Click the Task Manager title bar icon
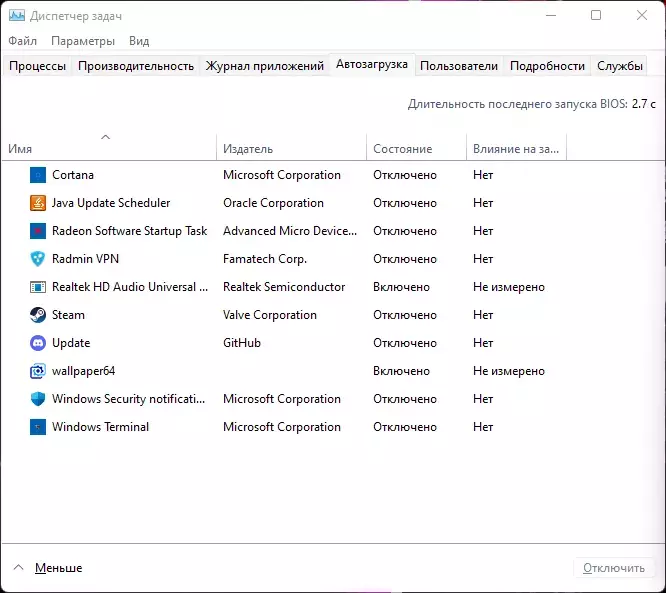Screen dimensions: 666x593 (x=17, y=16)
